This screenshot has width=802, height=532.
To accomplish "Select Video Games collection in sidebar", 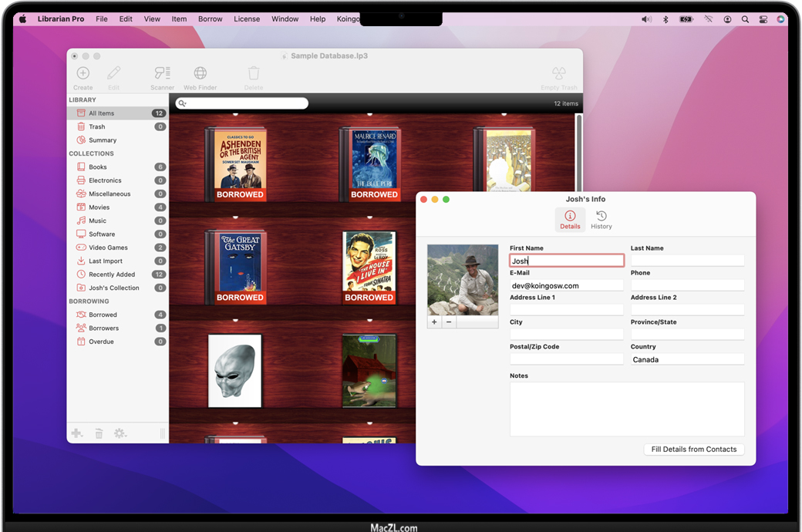I will pos(106,247).
